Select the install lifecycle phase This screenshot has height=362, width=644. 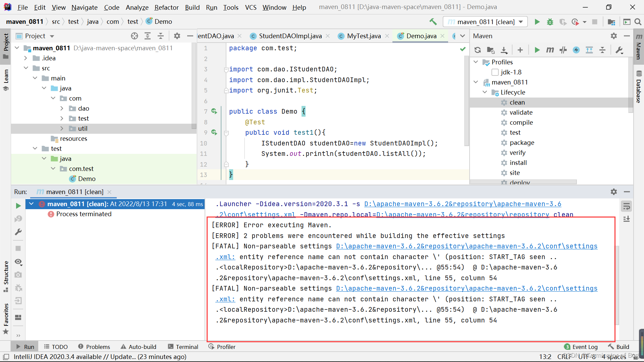point(518,163)
